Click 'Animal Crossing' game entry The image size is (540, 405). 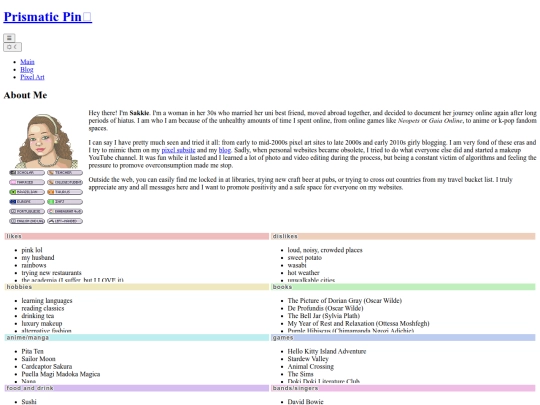pyautogui.click(x=311, y=366)
